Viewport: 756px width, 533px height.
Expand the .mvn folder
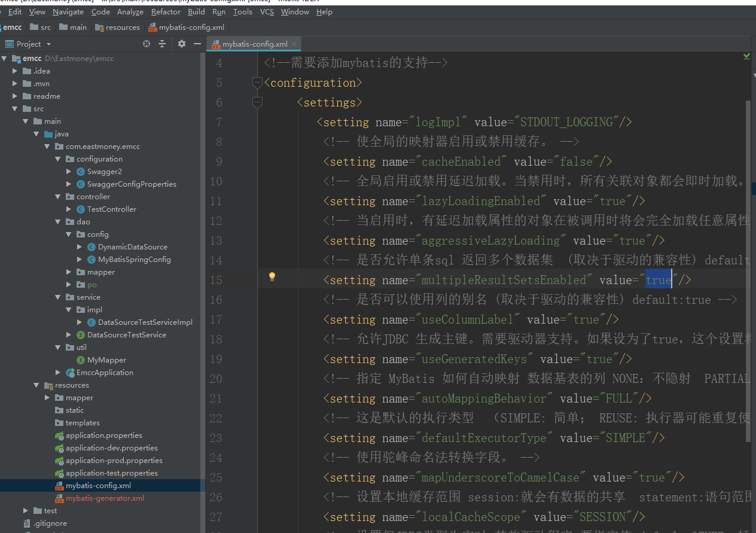tap(15, 84)
